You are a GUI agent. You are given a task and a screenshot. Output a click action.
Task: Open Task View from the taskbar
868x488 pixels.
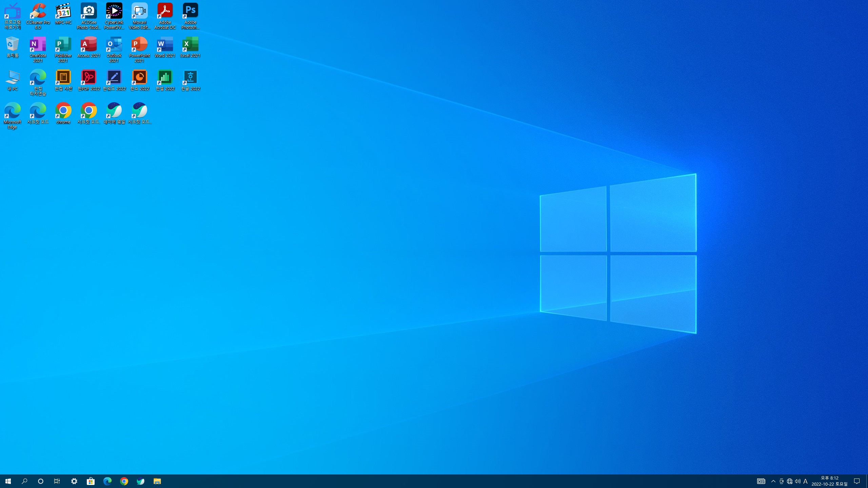57,481
